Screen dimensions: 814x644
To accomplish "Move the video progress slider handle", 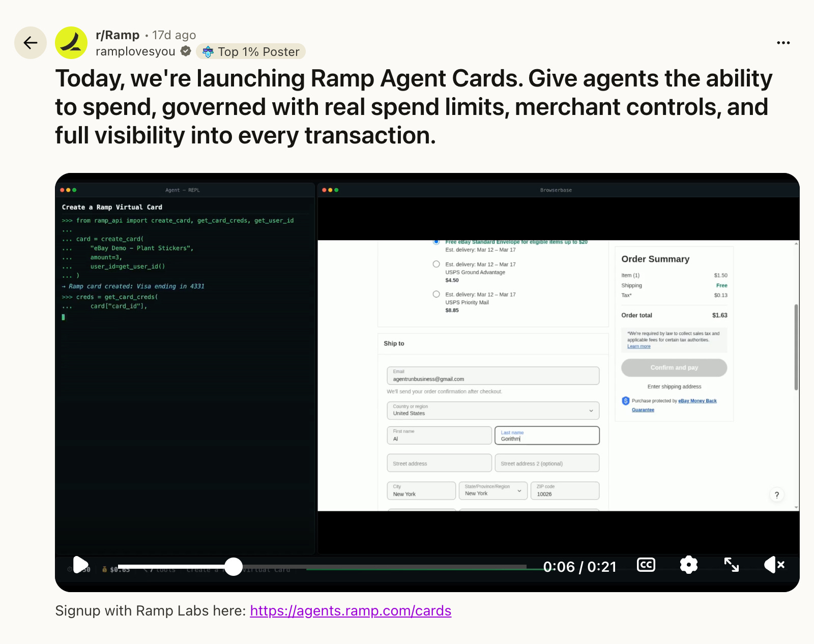I will [234, 566].
